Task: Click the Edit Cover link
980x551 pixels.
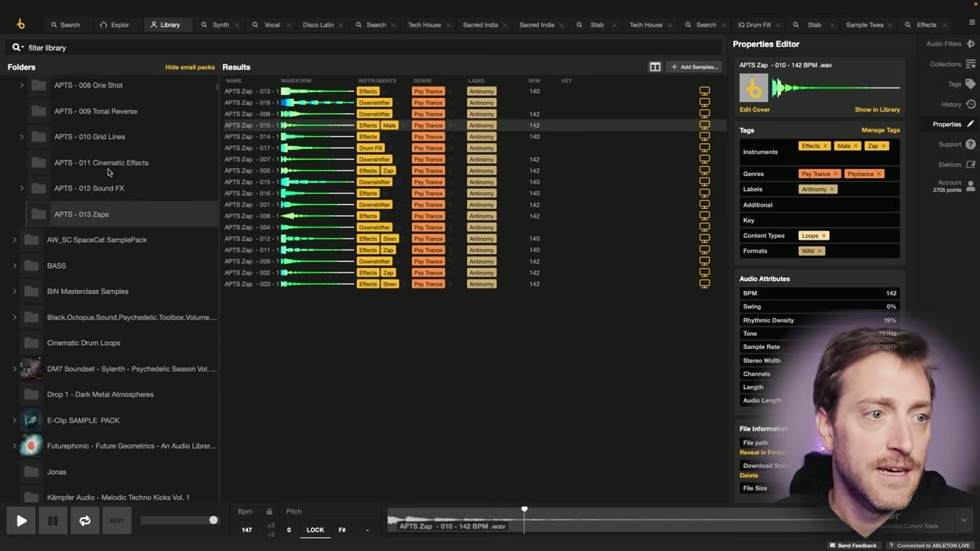Action: [x=755, y=109]
